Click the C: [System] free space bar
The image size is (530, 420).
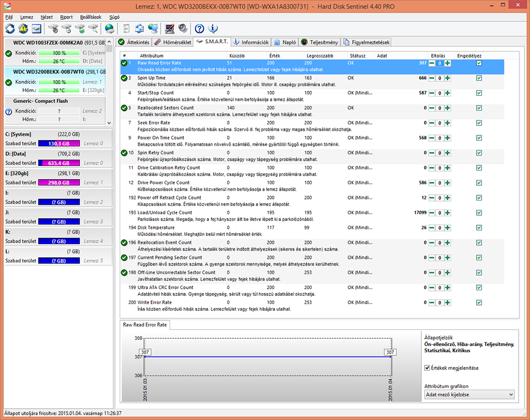(59, 143)
